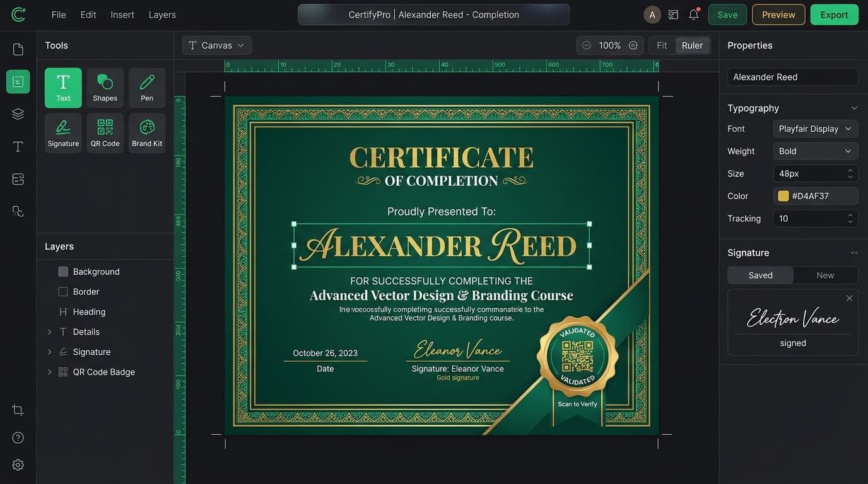Screen dimensions: 868x484
Task: Choose the QR Code tool
Action: 105,133
